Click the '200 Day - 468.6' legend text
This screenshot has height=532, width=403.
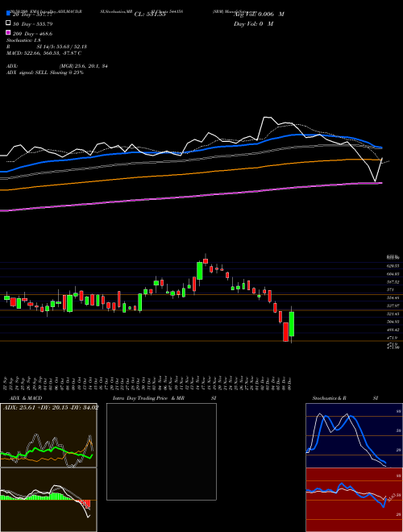click(32, 34)
